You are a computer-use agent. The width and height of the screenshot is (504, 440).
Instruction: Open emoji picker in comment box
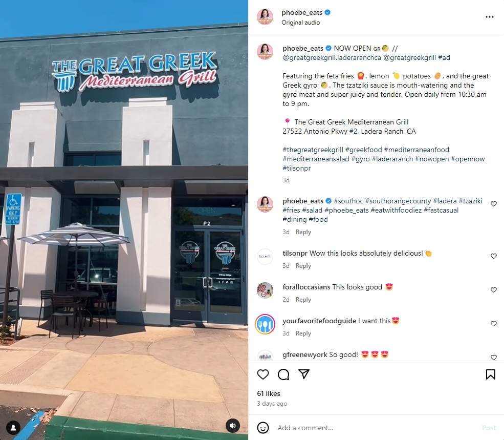pos(263,428)
